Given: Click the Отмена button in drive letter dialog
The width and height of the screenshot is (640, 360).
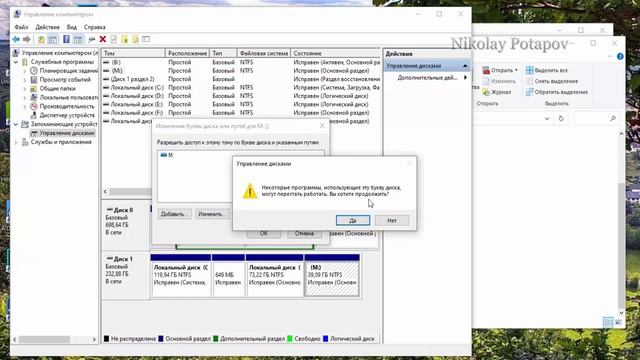Looking at the screenshot, I should coord(304,233).
